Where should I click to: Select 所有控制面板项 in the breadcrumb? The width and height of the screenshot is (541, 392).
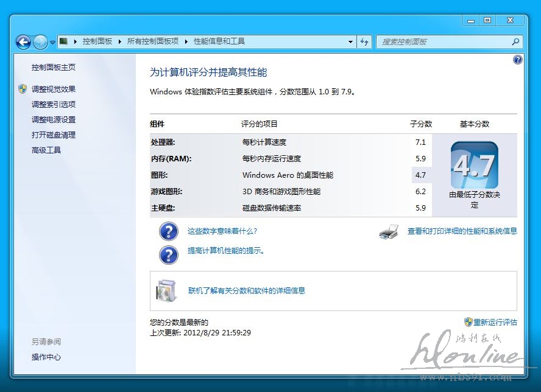pos(152,41)
